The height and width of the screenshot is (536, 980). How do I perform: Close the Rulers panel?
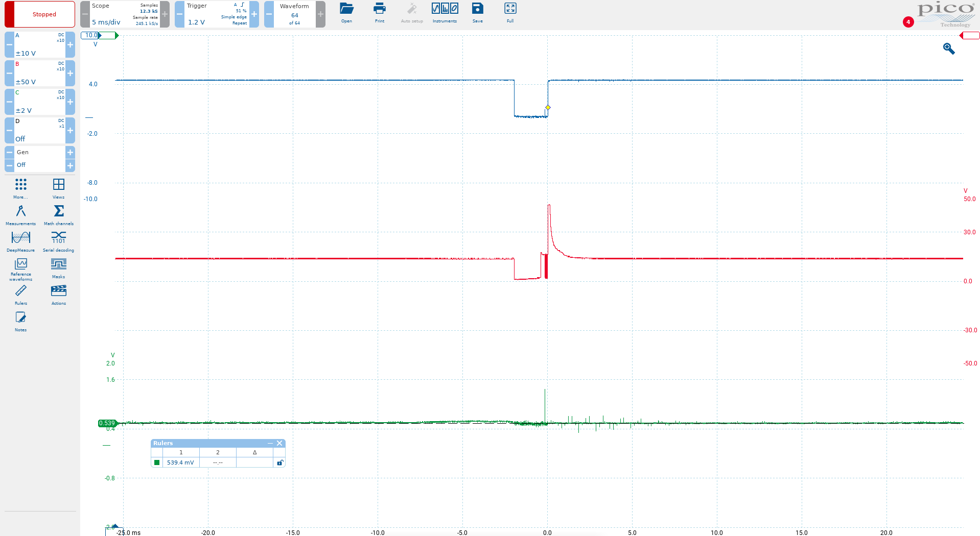(x=279, y=443)
